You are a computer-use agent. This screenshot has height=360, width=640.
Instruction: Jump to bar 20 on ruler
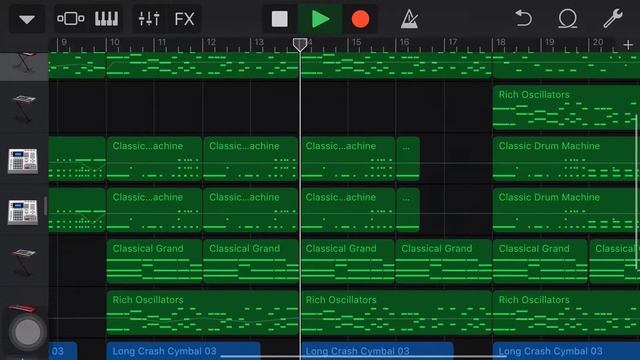pyautogui.click(x=598, y=42)
